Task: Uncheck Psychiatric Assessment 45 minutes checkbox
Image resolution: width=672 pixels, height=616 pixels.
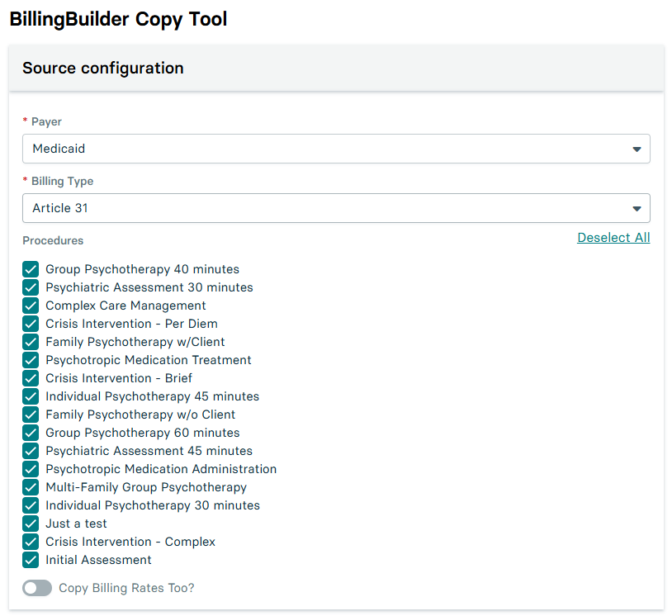Action: point(31,451)
